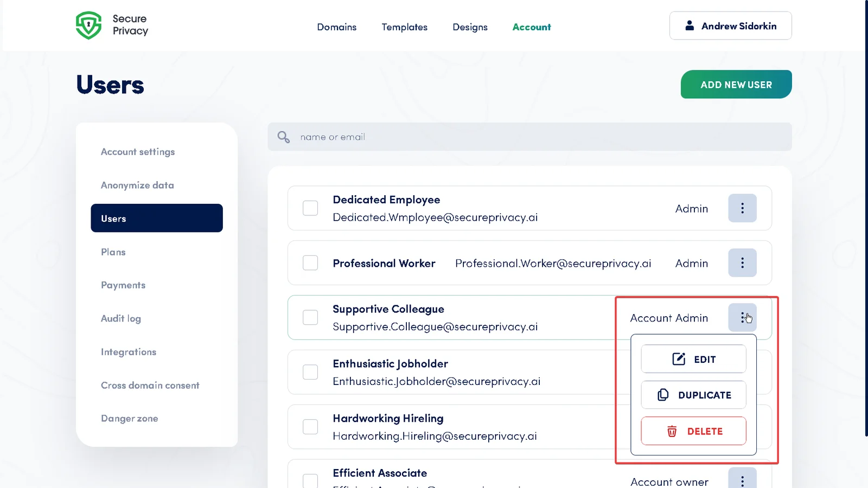
Task: Click the search magnifier icon
Action: tap(283, 137)
